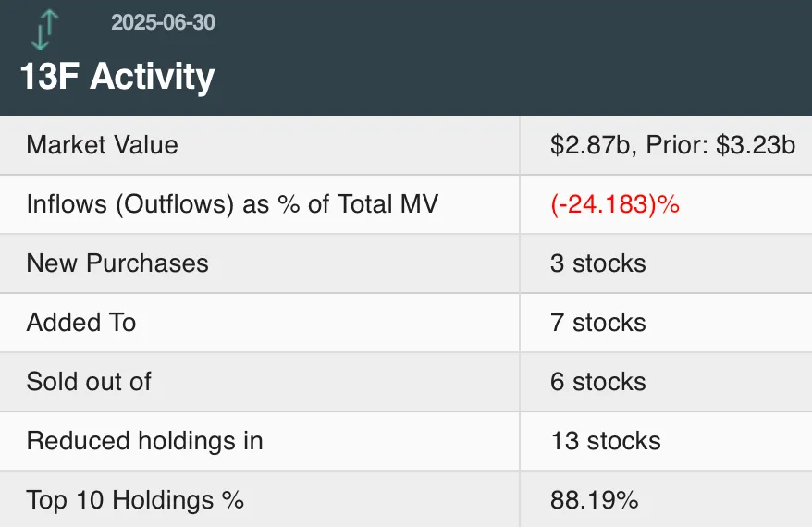812x527 pixels.
Task: Click the red (-24.183)% outflow value
Action: (615, 204)
